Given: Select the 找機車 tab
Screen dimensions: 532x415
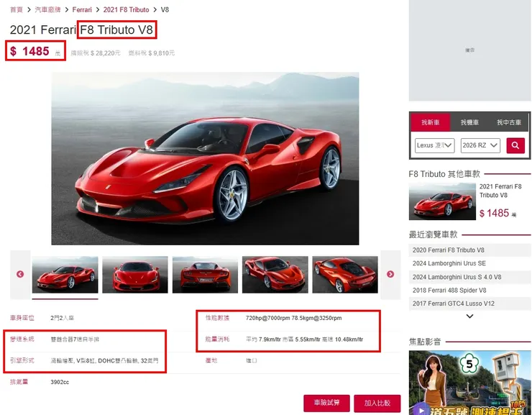Looking at the screenshot, I should click(469, 122).
